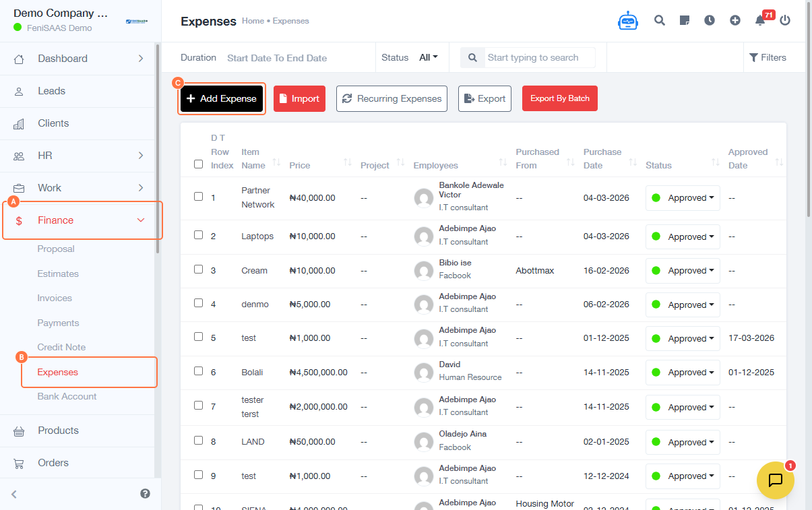
Task: Tick the select-all checkbox in table header
Action: coord(198,164)
